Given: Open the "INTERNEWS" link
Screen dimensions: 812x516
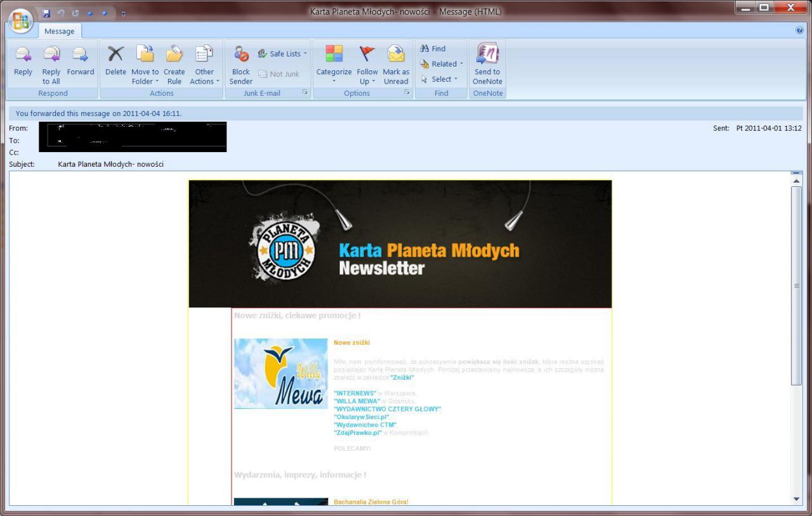Looking at the screenshot, I should [x=355, y=394].
